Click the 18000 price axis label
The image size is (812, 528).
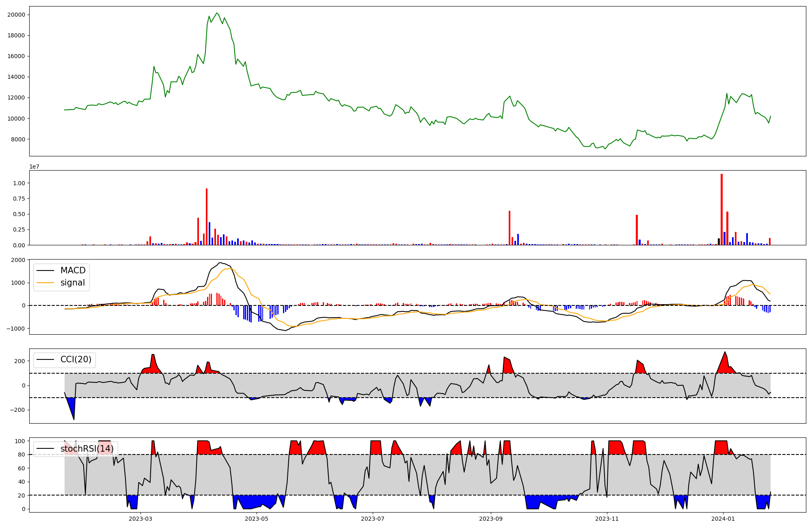click(x=16, y=35)
